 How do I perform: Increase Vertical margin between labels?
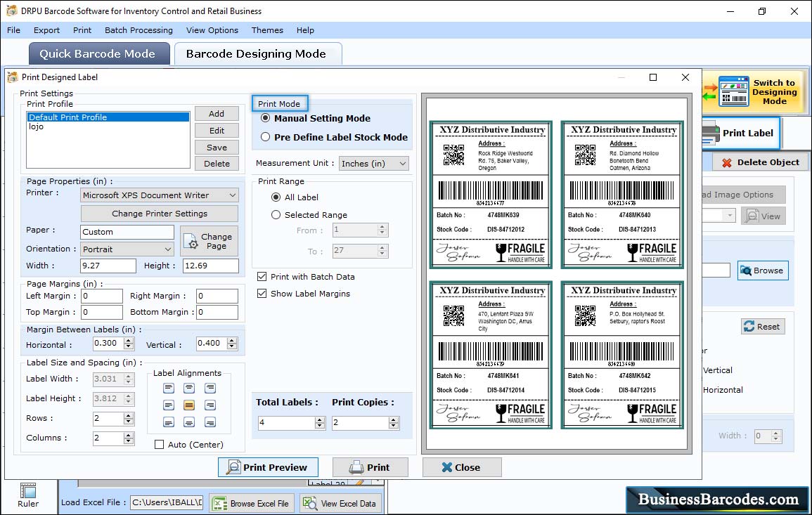pyautogui.click(x=232, y=341)
